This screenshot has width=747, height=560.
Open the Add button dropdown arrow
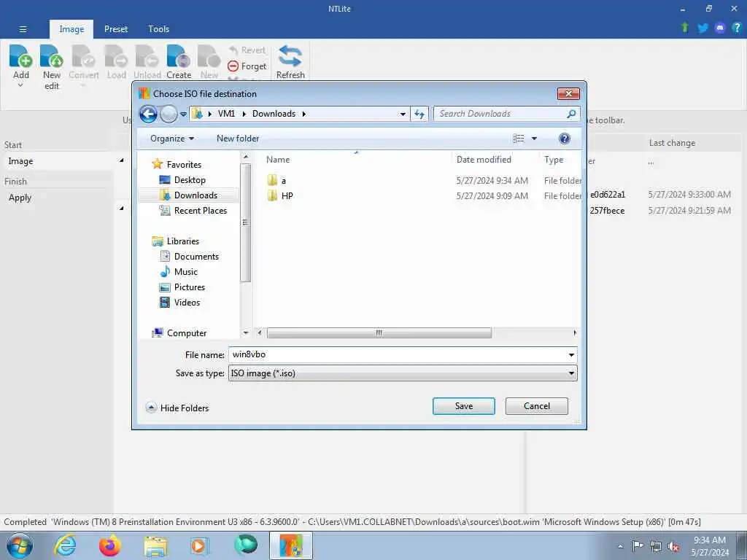click(x=20, y=86)
